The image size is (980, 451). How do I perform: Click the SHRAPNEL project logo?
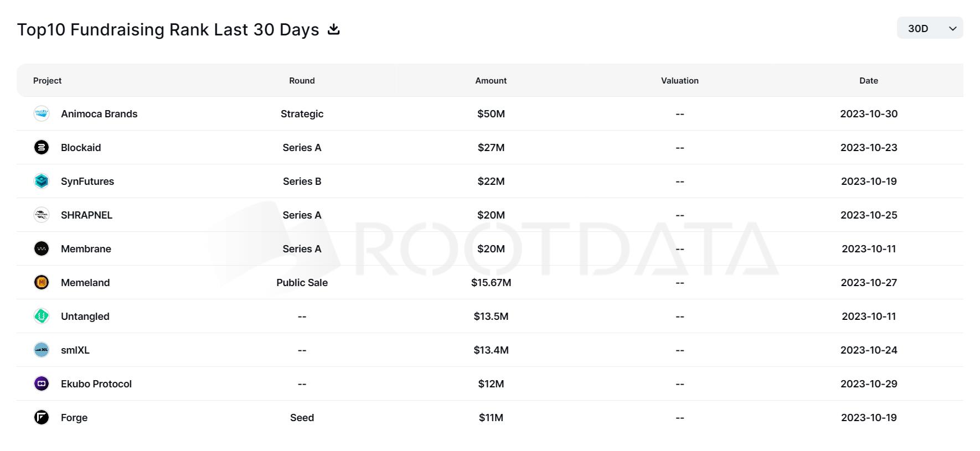pos(42,215)
